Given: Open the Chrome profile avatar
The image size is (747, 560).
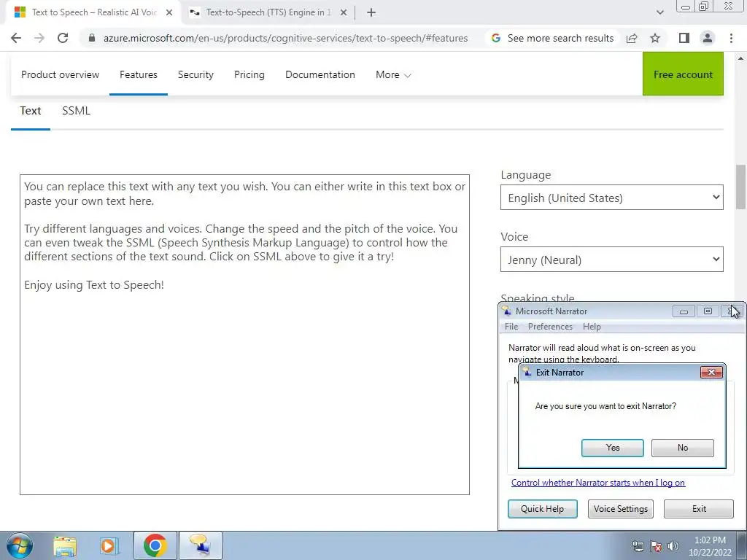Looking at the screenshot, I should coord(708,38).
